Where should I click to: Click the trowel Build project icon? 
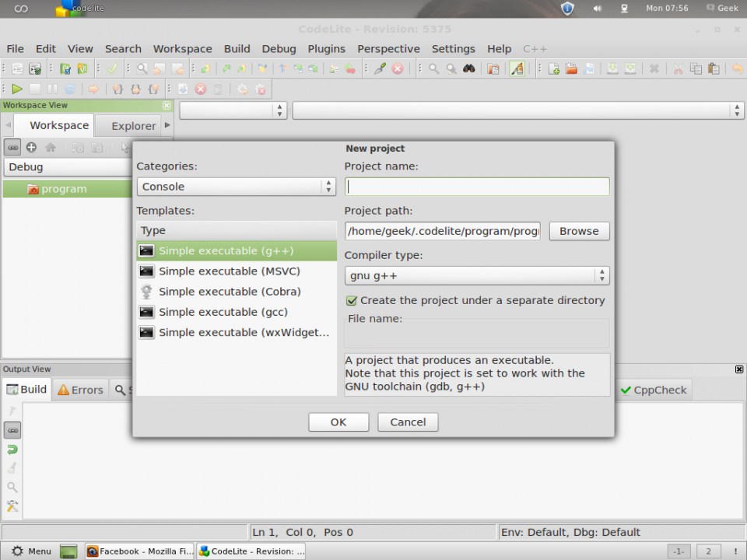coord(380,68)
